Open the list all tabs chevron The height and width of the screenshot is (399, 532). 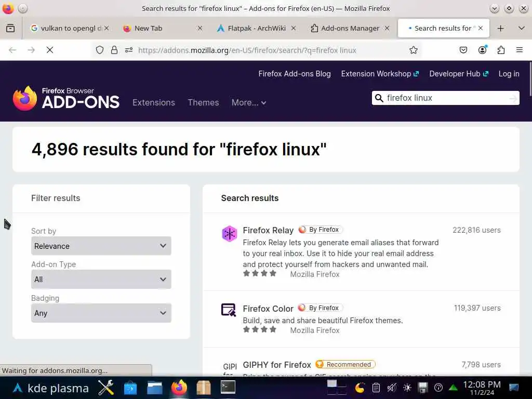point(522,28)
